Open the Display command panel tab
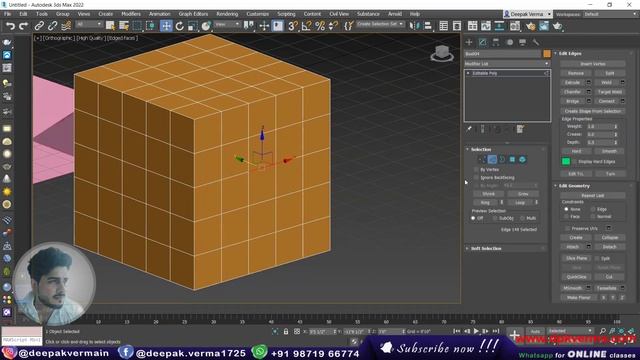This screenshot has height=360, width=640. point(522,42)
